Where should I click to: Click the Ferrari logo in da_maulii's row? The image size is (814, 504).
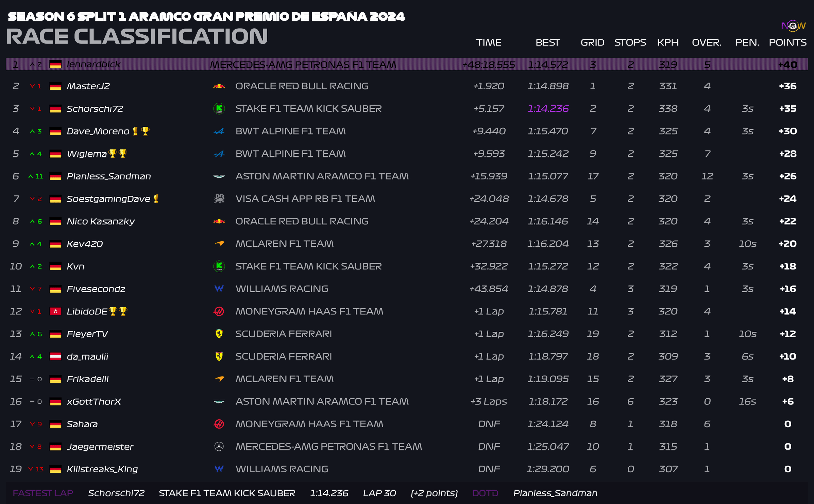[x=219, y=357]
